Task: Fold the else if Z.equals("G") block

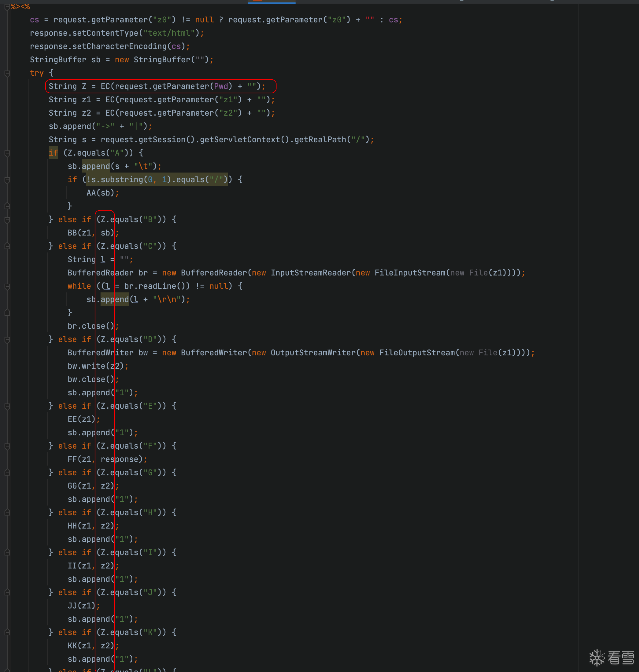Action: point(7,473)
